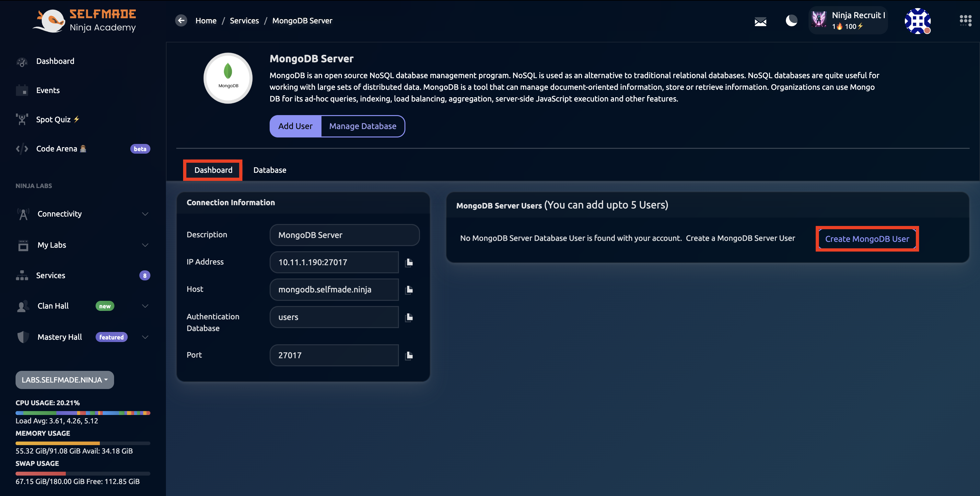Click the swap usage progress bar

tap(83, 474)
